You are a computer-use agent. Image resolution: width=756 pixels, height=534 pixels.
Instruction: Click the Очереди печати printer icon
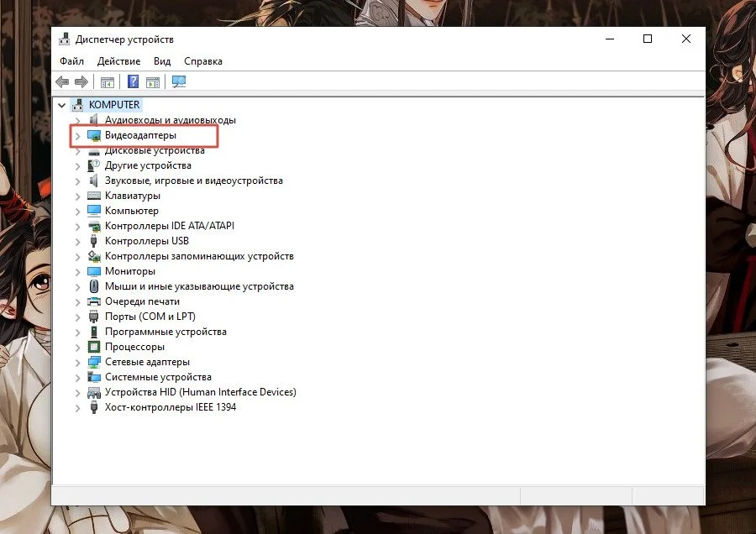click(94, 301)
